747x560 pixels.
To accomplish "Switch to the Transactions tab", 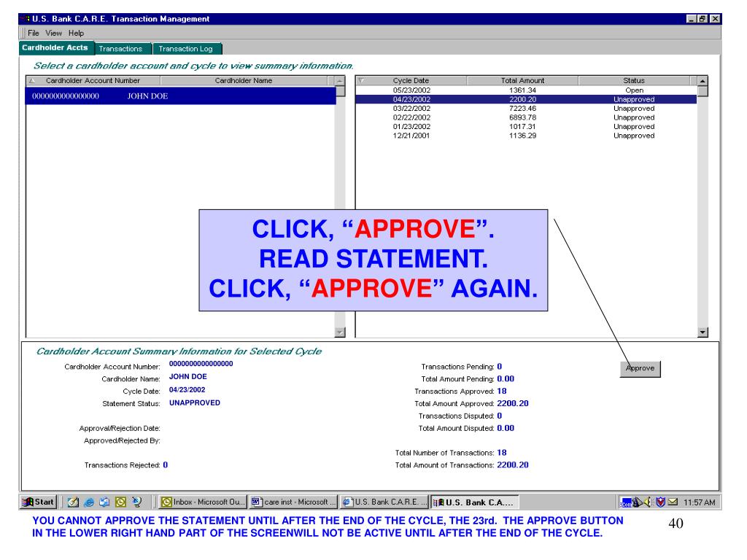I will point(121,49).
